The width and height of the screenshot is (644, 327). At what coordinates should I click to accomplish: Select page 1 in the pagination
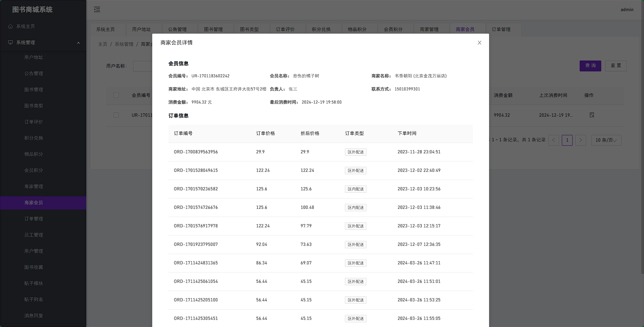(x=567, y=140)
